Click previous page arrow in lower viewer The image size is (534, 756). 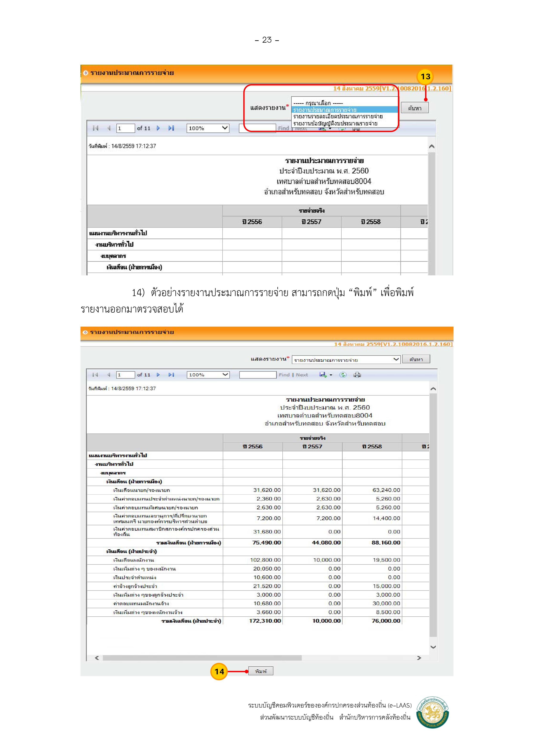tap(108, 375)
